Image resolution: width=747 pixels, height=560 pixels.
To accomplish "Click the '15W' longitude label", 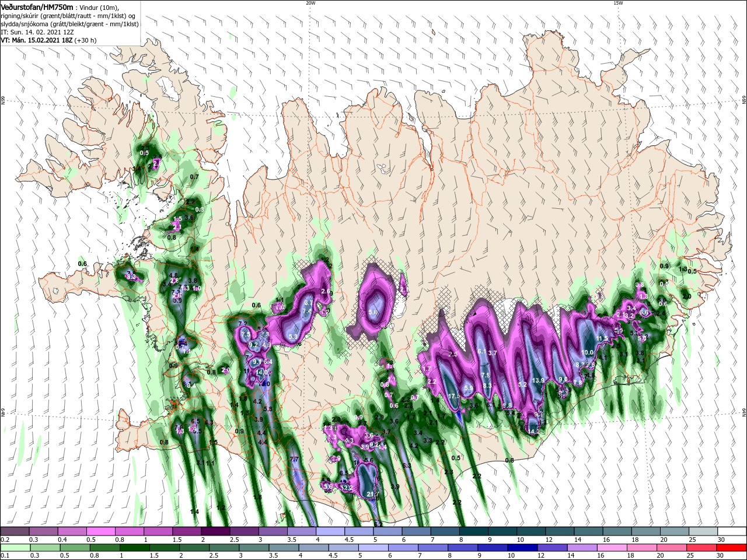I will 618,3.
